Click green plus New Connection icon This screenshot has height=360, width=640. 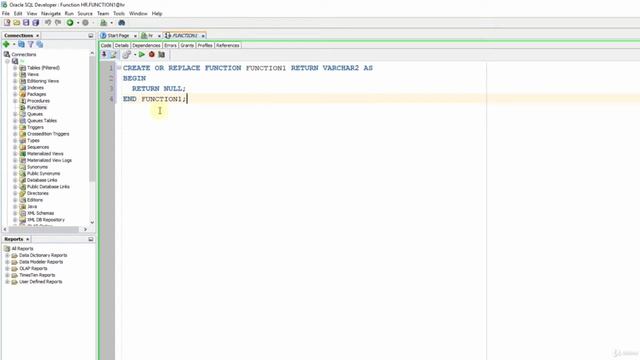[x=6, y=44]
